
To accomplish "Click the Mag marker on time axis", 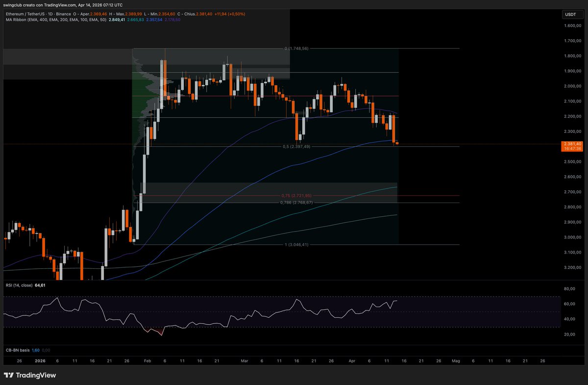I will point(456,360).
